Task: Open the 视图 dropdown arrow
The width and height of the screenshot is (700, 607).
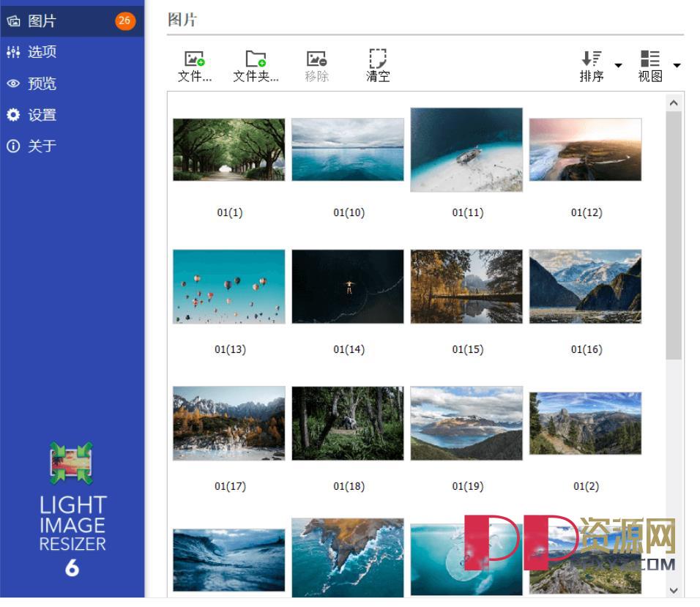Action: pos(677,66)
